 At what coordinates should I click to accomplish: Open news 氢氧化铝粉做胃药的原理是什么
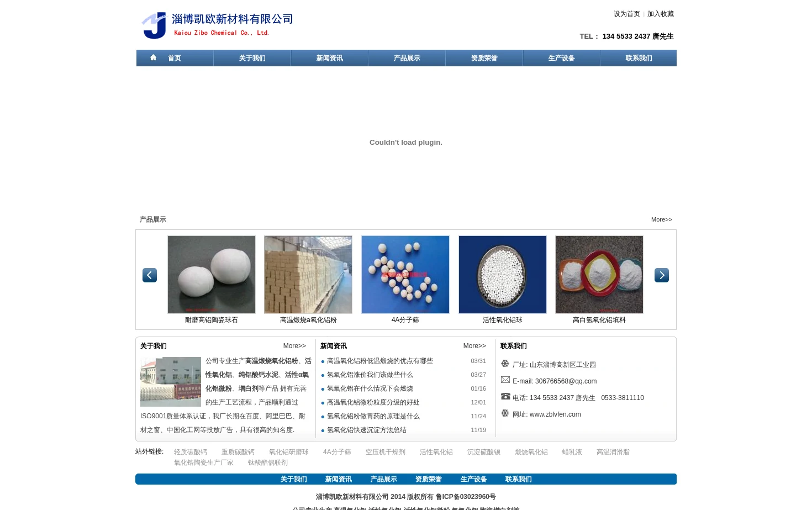(373, 416)
